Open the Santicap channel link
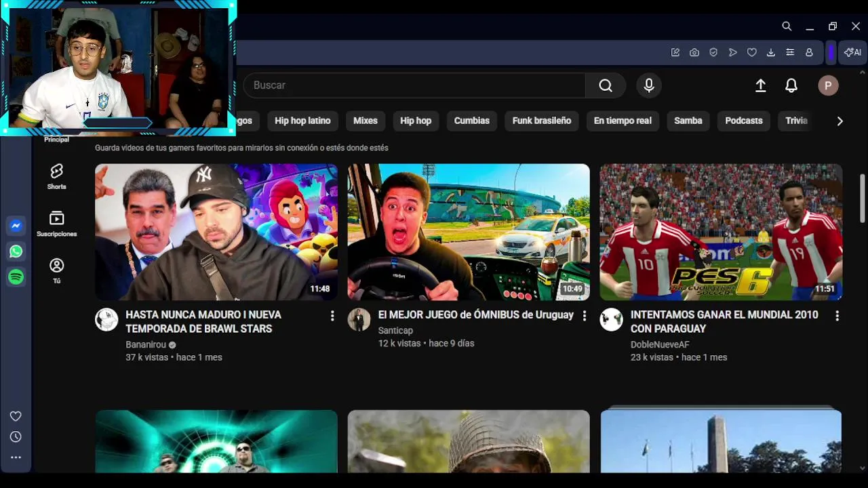Screen dimensions: 868x488 395,330
